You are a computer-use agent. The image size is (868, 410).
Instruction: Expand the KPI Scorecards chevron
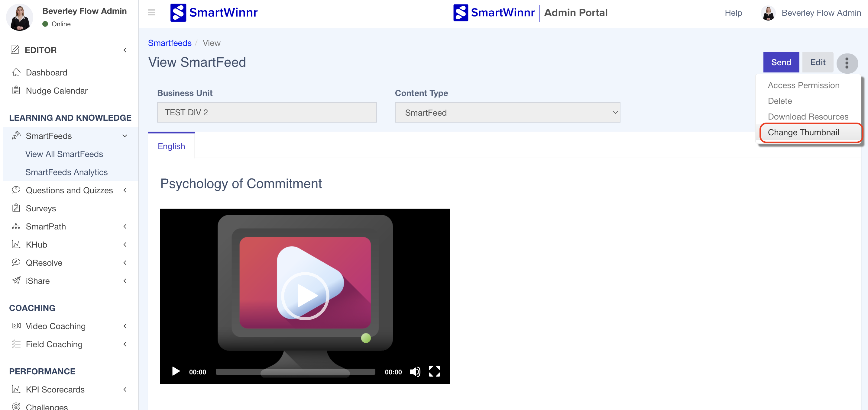pyautogui.click(x=125, y=389)
